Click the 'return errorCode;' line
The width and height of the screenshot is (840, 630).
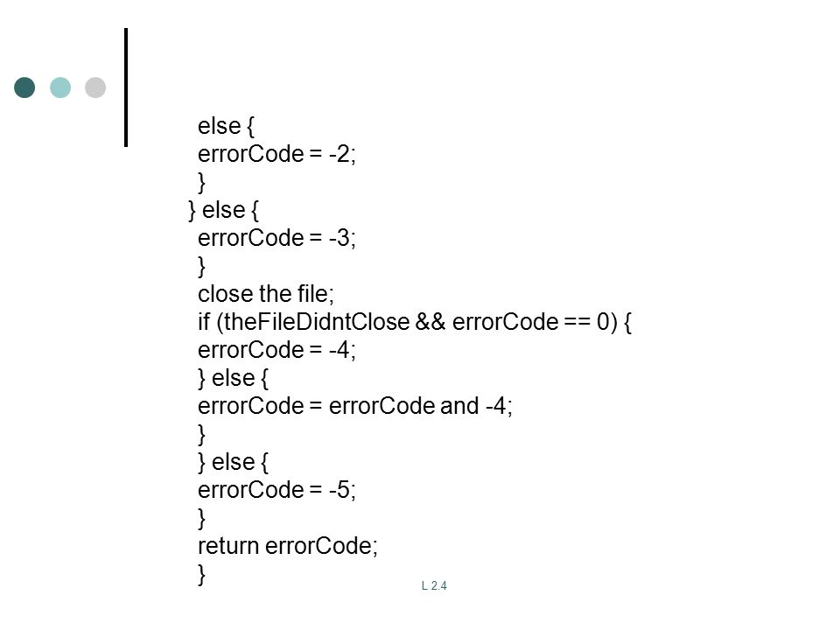(x=288, y=546)
